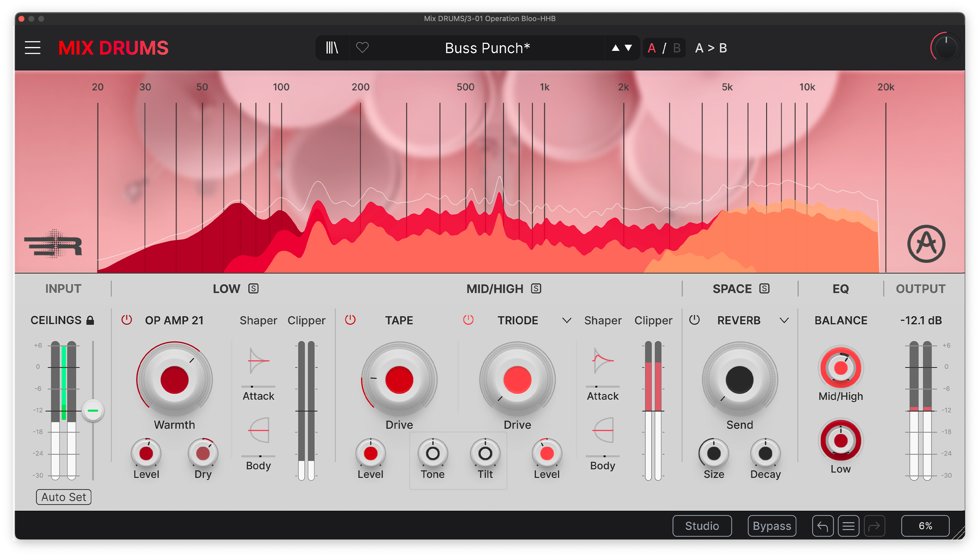Click the redo arrow icon
980x557 pixels.
(875, 526)
